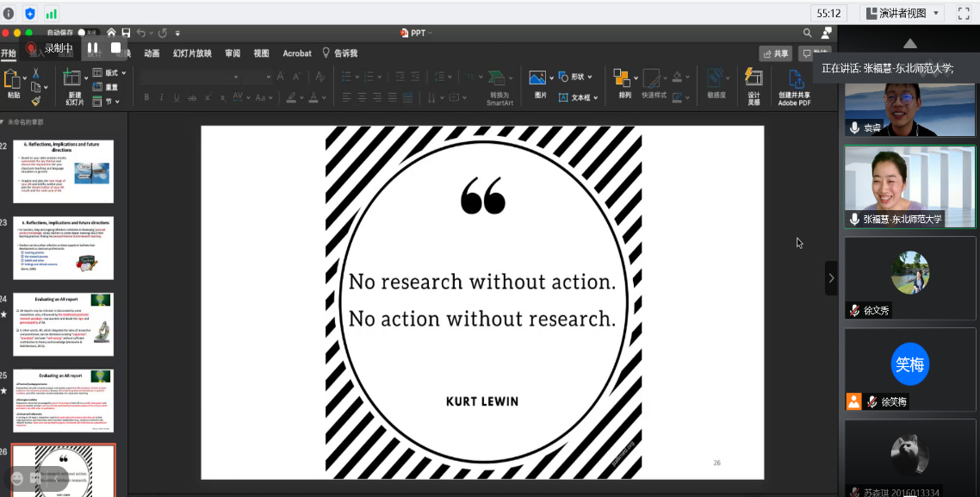This screenshot has height=497, width=980.
Task: Click the search magnifier in title bar
Action: pyautogui.click(x=808, y=33)
